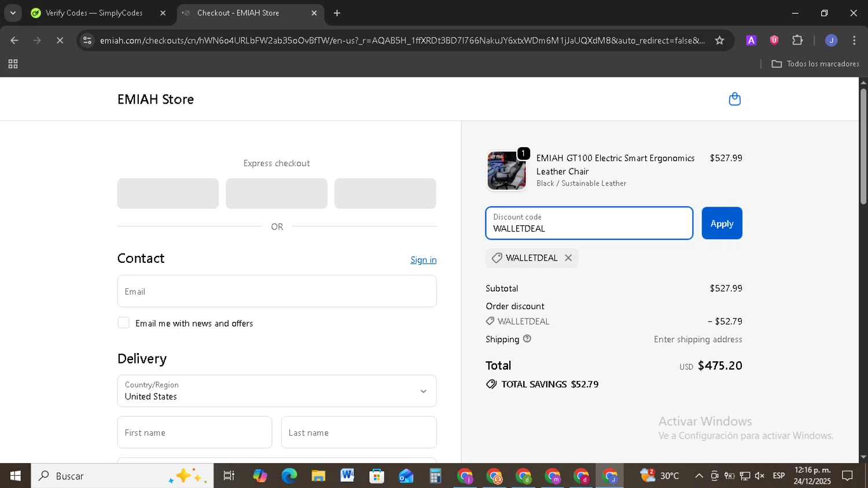The image size is (868, 488).
Task: Click the TOTAL SAVINGS $52.79 text
Action: (x=550, y=384)
